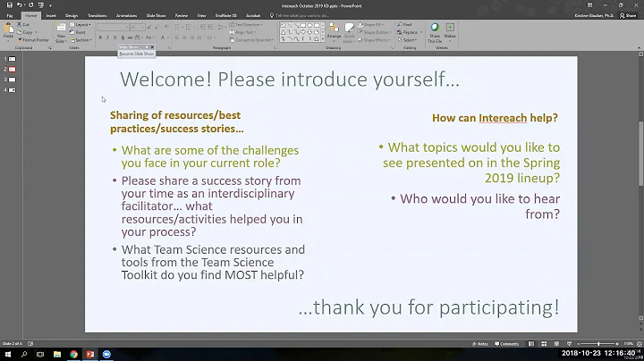Open the File menu tab
Viewport: 644px width, 361px height.
(10, 15)
